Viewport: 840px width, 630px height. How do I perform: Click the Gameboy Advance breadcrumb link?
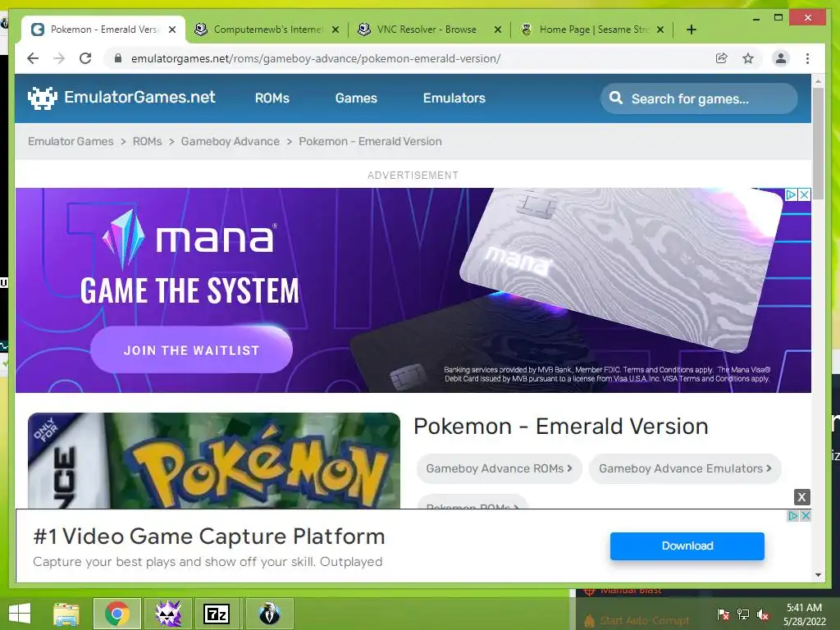click(x=231, y=141)
